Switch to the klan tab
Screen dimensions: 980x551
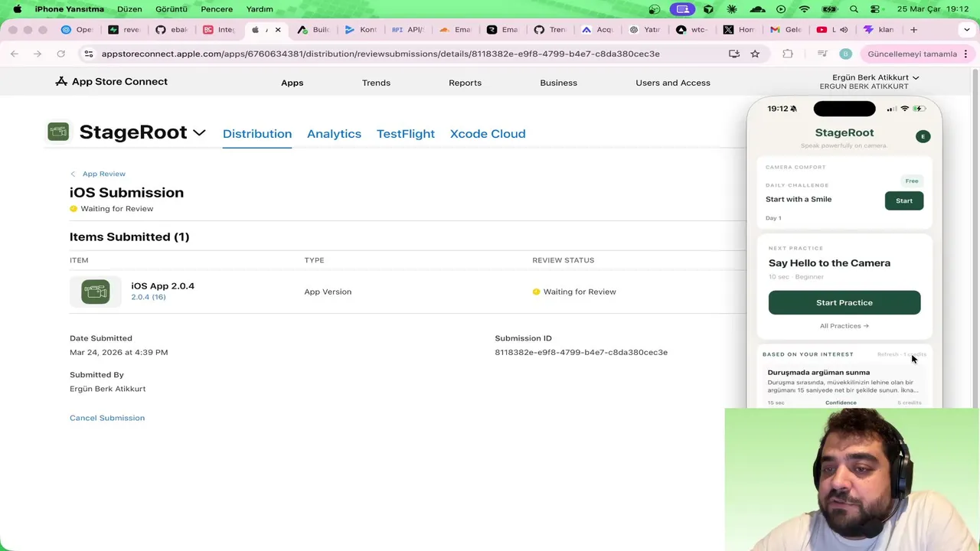click(879, 30)
